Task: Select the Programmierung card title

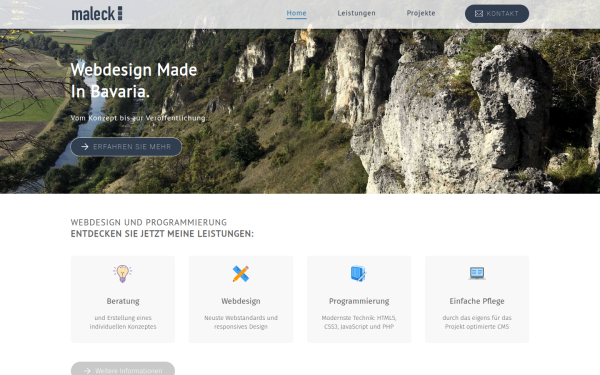Action: pos(359,301)
